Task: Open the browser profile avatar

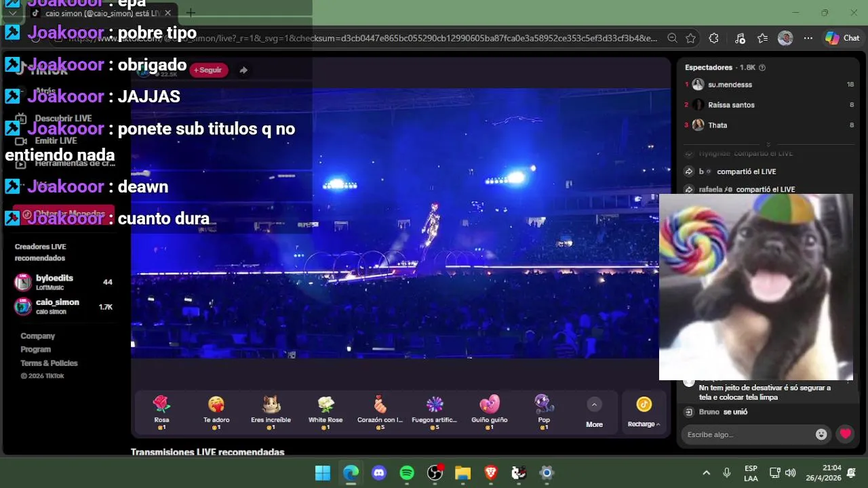Action: pos(785,39)
